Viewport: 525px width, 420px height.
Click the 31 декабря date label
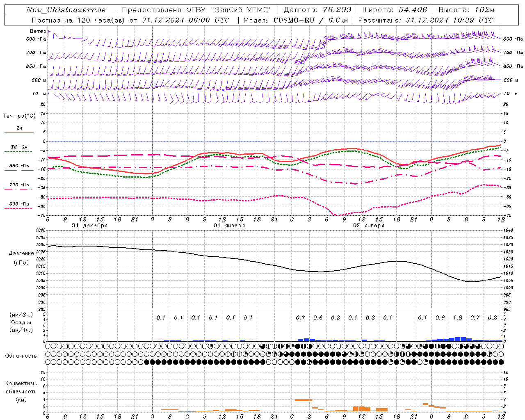[x=90, y=226]
